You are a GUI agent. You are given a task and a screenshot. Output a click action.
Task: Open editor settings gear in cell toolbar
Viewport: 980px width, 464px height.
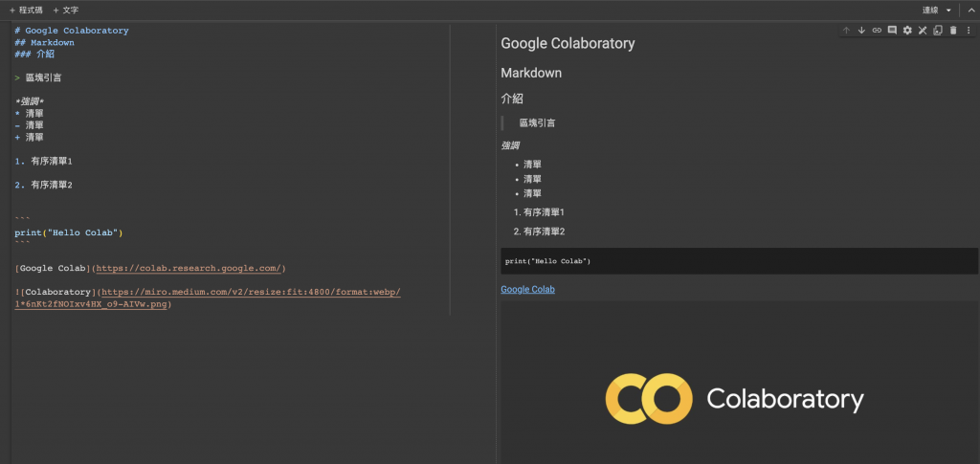coord(907,30)
